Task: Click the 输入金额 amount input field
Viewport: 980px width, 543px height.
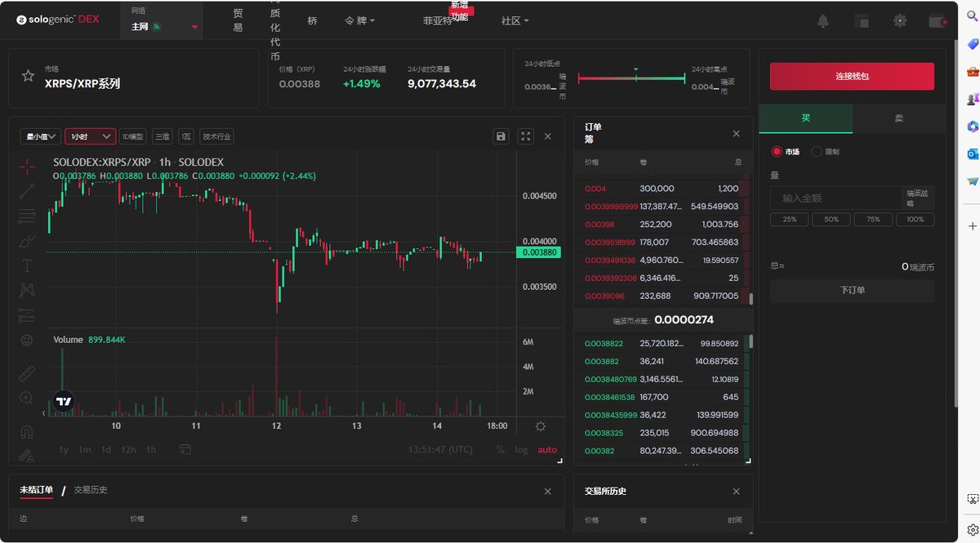Action: (x=833, y=197)
